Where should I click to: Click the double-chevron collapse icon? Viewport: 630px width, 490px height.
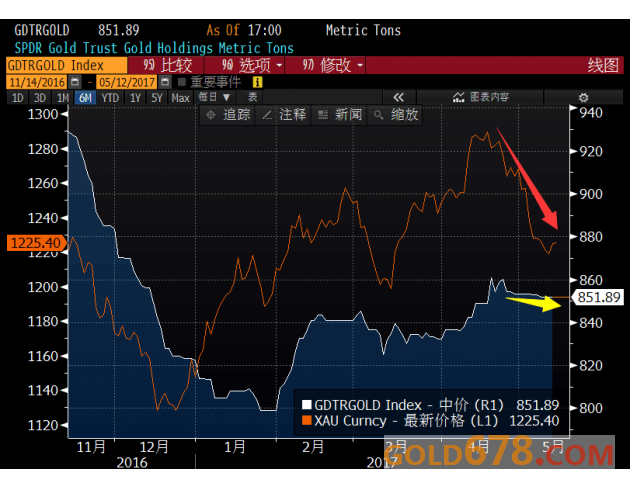[399, 97]
